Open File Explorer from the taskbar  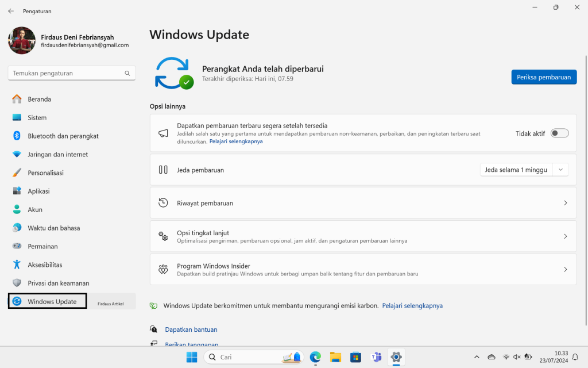click(x=335, y=357)
